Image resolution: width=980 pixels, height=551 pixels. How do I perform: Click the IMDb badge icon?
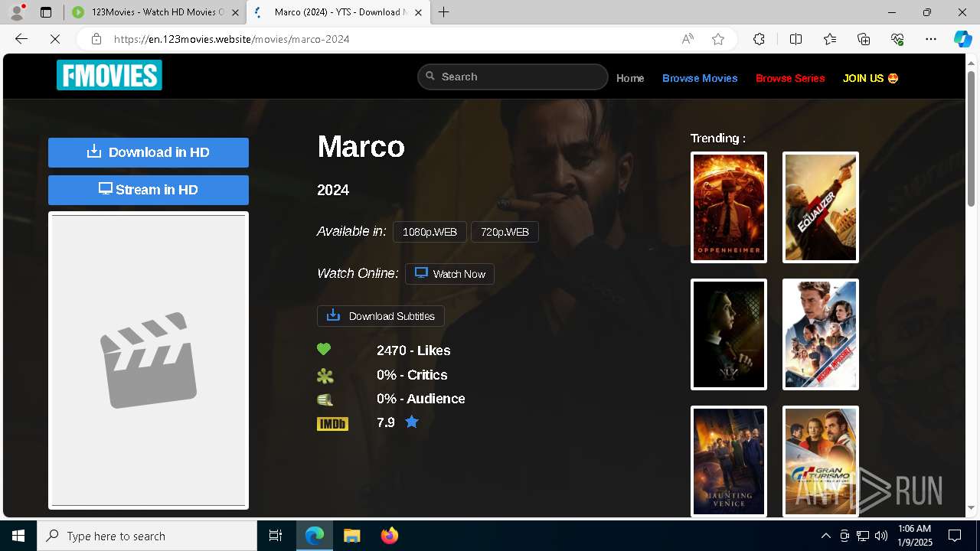click(x=332, y=423)
